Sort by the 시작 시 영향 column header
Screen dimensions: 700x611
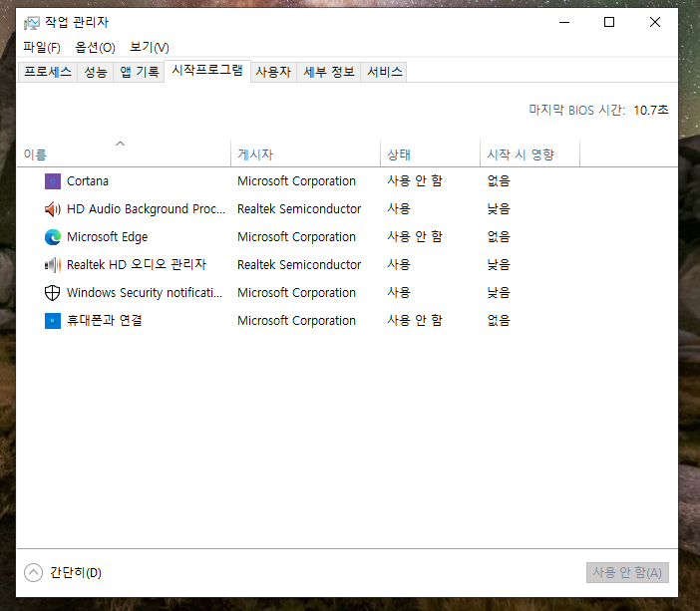(x=529, y=153)
